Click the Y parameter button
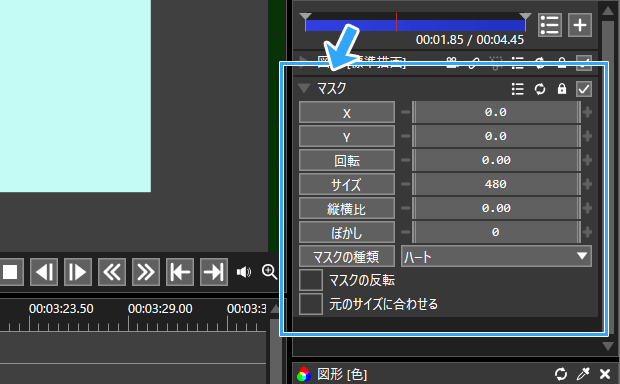 pos(347,136)
